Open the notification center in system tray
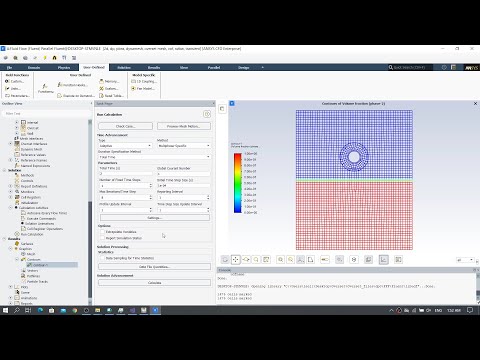The image size is (480, 360). click(x=470, y=310)
